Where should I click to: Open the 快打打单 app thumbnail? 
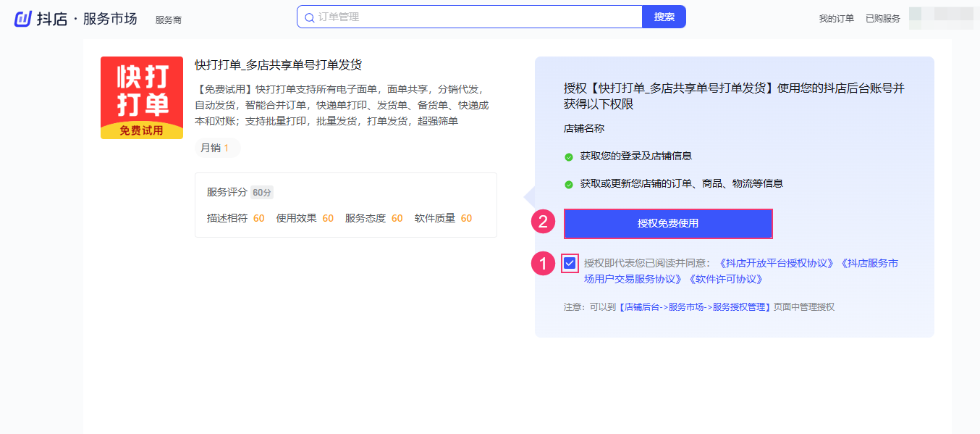point(142,98)
